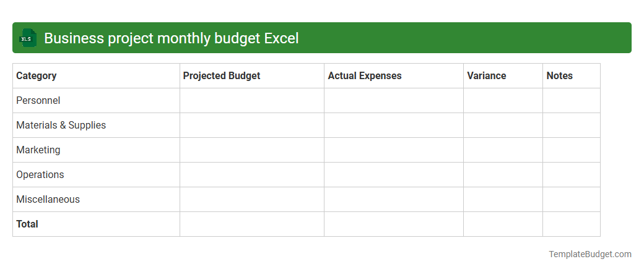
Task: Click the Category column header
Action: click(96, 76)
